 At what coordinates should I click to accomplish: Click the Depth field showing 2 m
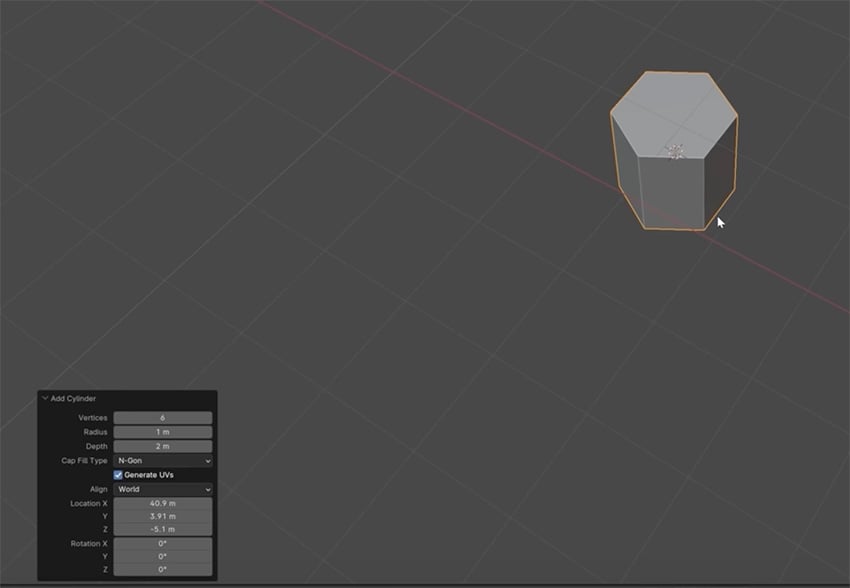pyautogui.click(x=163, y=446)
